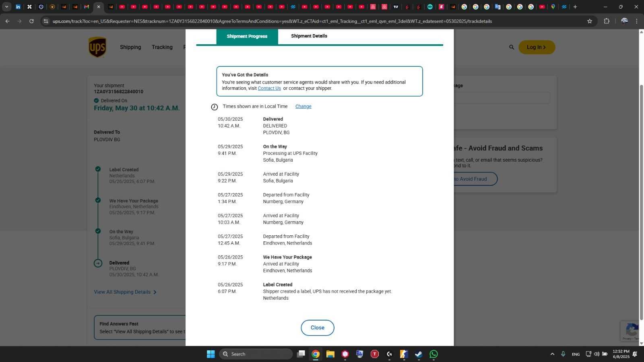
Task: Open the volume tray icon
Action: (597, 354)
